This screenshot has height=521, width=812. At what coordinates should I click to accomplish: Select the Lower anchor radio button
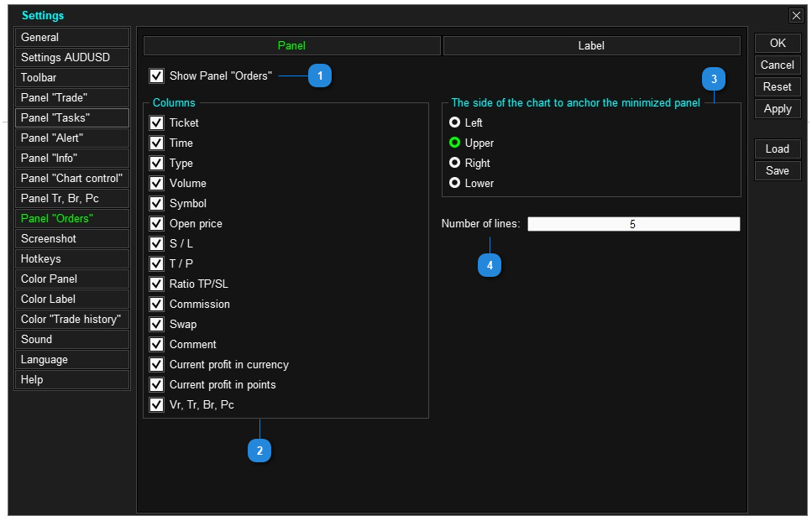tap(454, 183)
